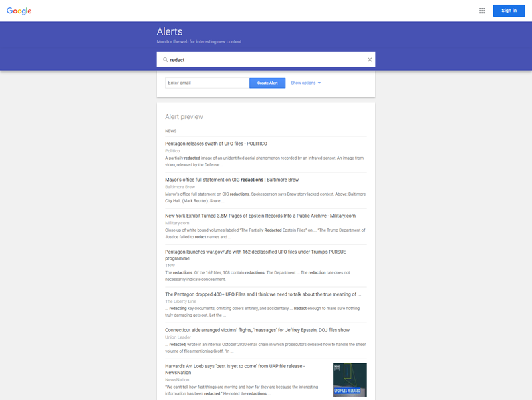Click the search magnifier icon
Image resolution: width=532 pixels, height=400 pixels.
pyautogui.click(x=165, y=59)
